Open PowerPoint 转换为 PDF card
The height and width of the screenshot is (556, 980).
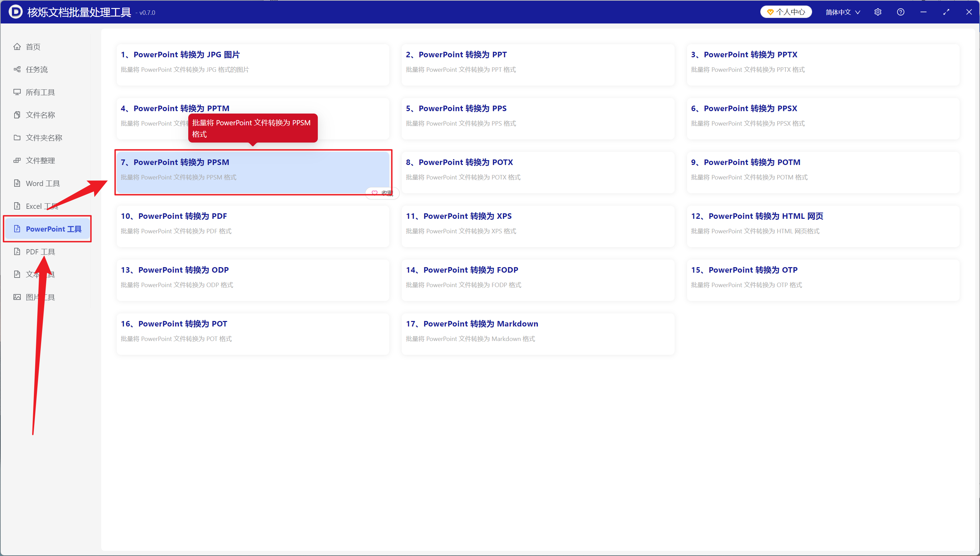(253, 226)
